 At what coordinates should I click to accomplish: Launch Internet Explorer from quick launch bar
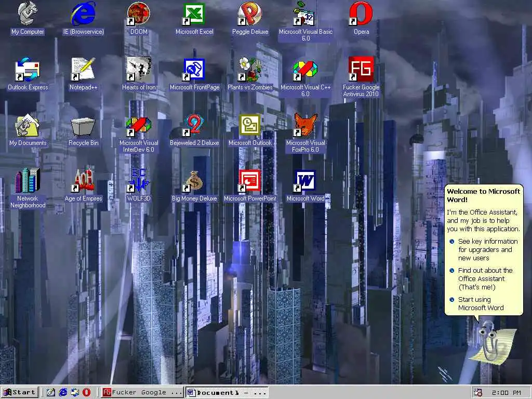63,393
